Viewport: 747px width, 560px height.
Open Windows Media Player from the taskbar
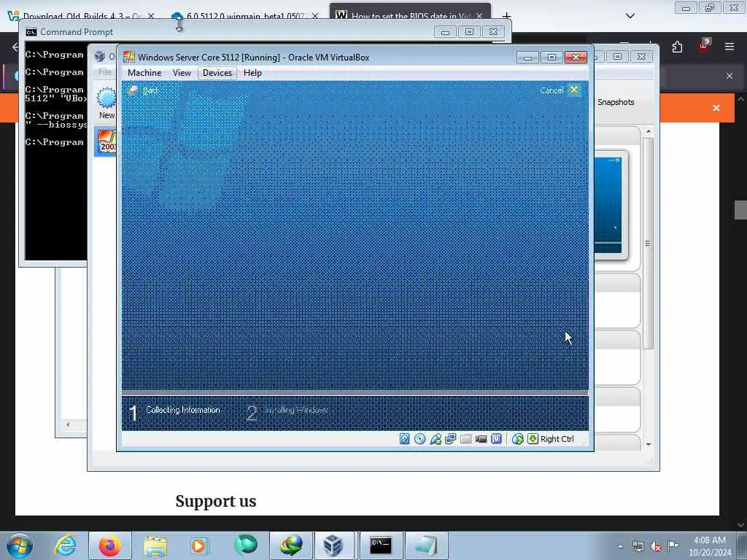(x=199, y=545)
